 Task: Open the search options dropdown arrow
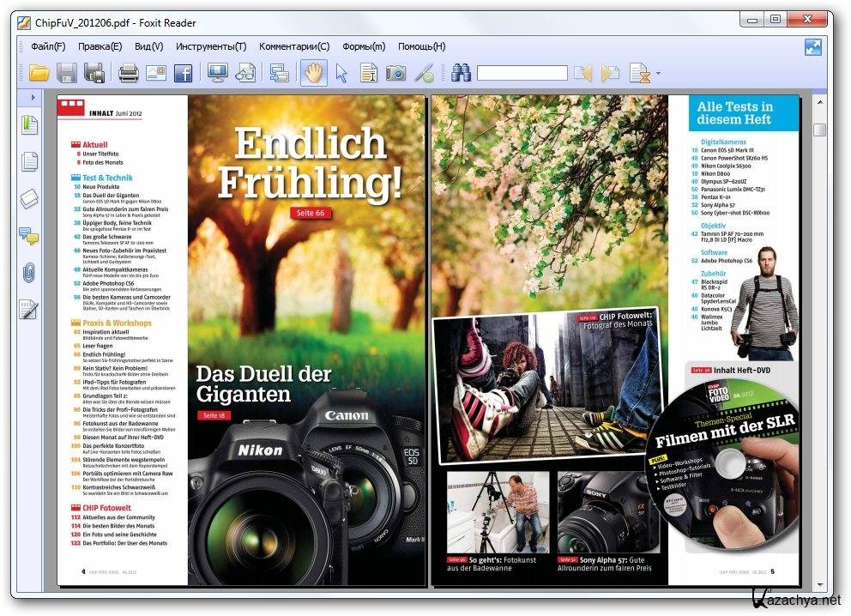pyautogui.click(x=658, y=74)
